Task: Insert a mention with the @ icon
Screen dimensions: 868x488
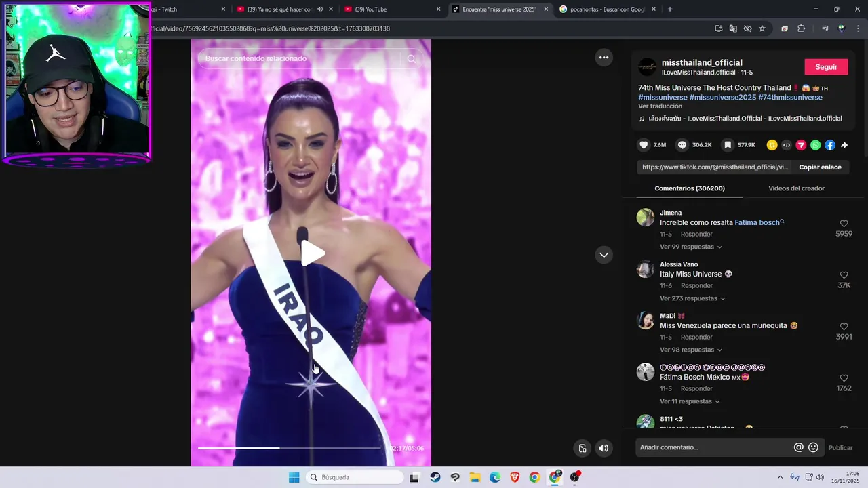Action: [x=799, y=447]
